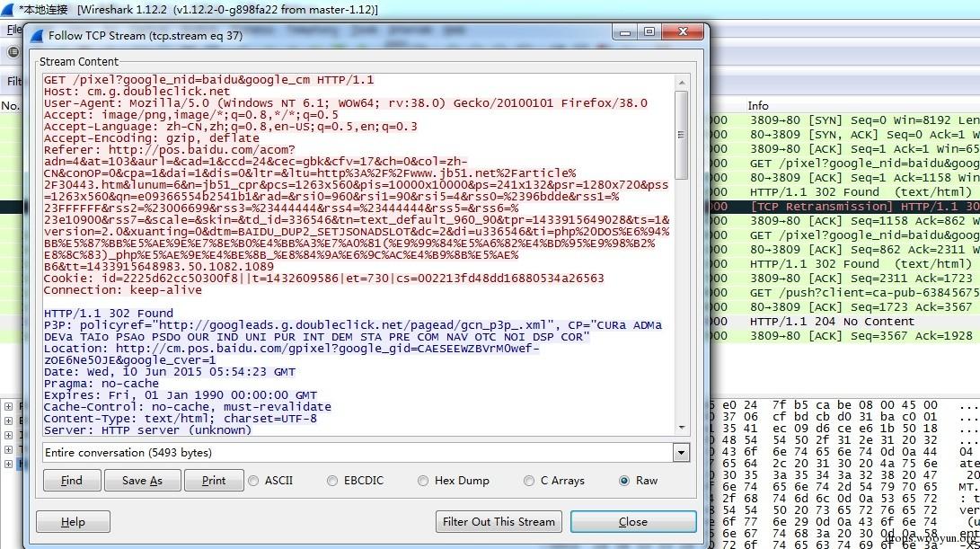Select the Raw display format
Image resolution: width=980 pixels, height=549 pixels.
click(x=625, y=481)
